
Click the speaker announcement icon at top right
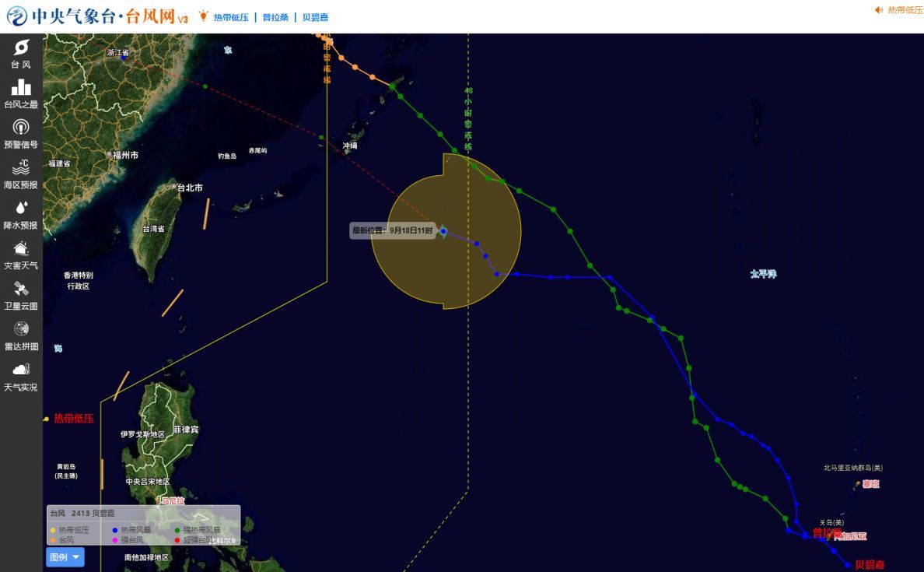click(879, 10)
